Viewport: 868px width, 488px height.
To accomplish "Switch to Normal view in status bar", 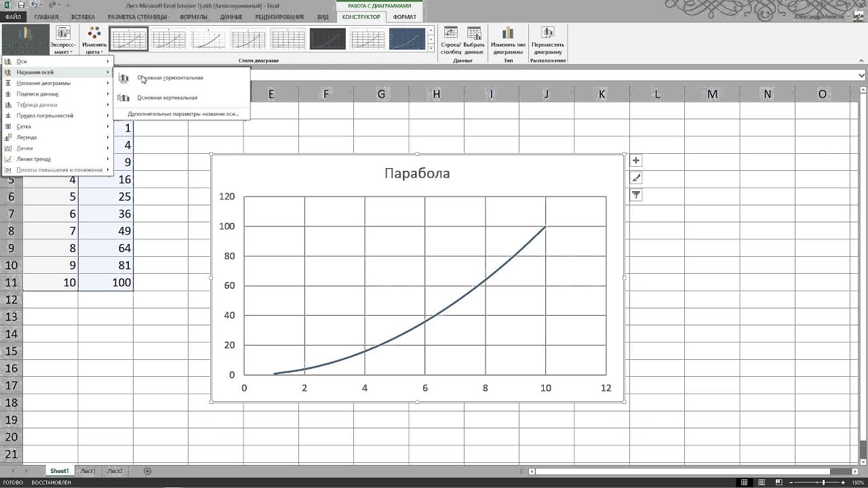I will 745,483.
